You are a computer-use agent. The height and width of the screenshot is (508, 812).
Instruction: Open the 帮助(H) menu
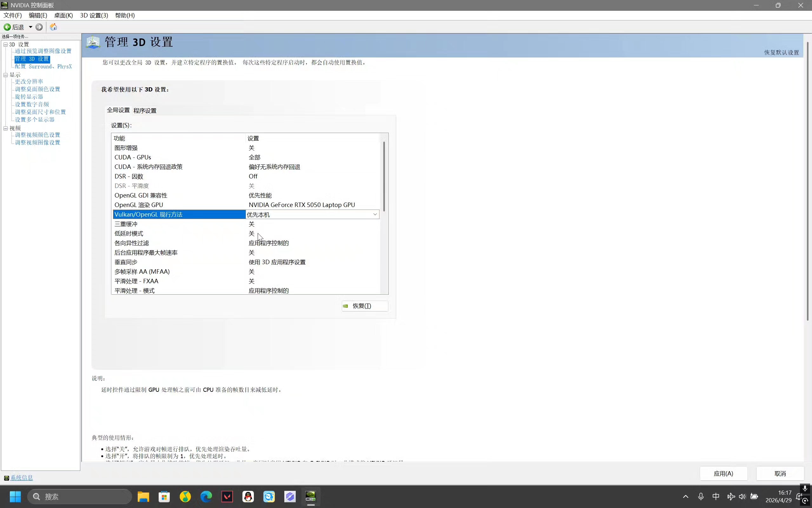click(x=125, y=16)
